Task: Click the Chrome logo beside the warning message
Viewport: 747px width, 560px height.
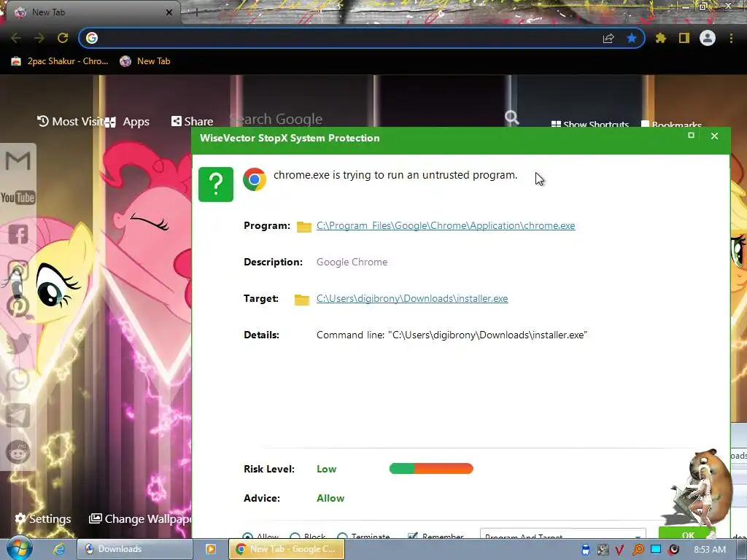Action: click(x=255, y=179)
